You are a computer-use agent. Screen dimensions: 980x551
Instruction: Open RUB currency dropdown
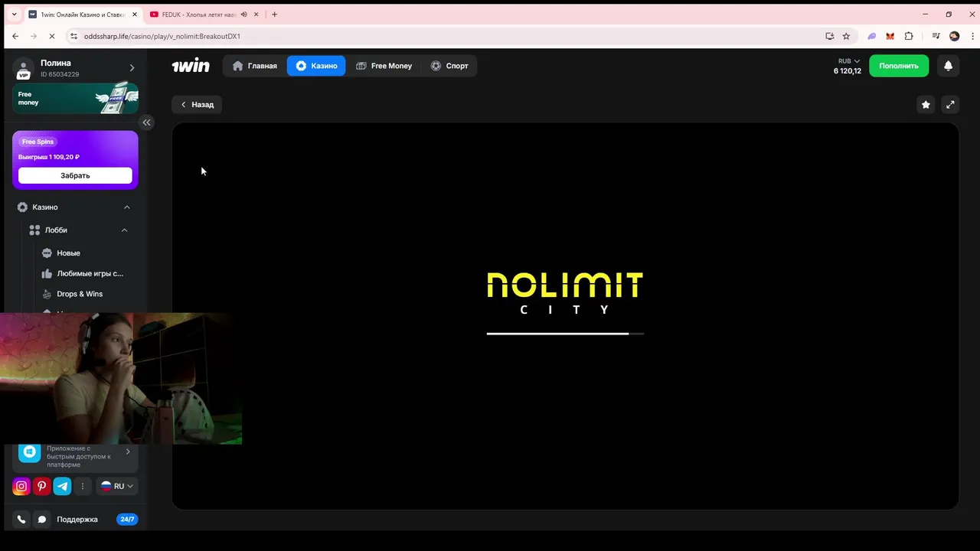[x=848, y=61]
